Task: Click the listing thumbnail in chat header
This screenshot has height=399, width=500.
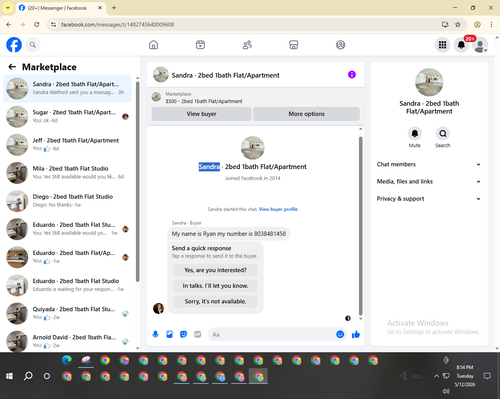Action: pos(161,75)
